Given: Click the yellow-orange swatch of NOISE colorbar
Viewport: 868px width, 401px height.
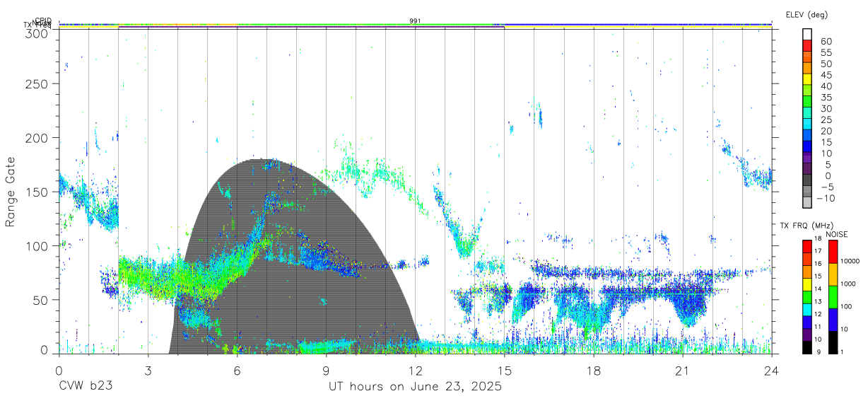Looking at the screenshot, I should [832, 274].
